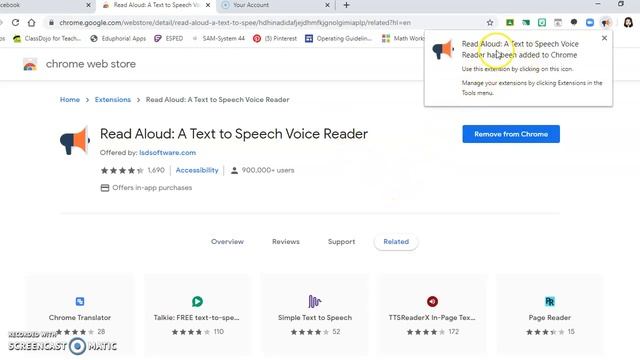Open the TTSReaderX In-Page card
Viewport: 640px width, 360px height.
[x=432, y=315]
